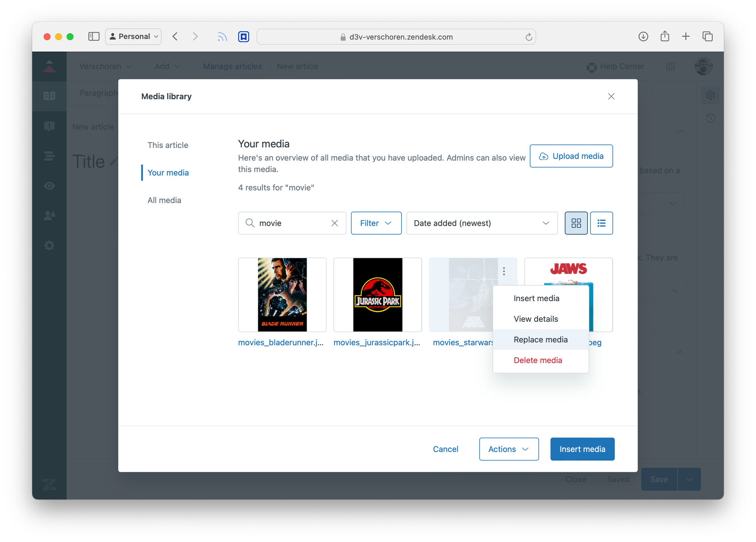The height and width of the screenshot is (542, 756).
Task: Select the Jurassic Park poster thumbnail
Action: 377,295
